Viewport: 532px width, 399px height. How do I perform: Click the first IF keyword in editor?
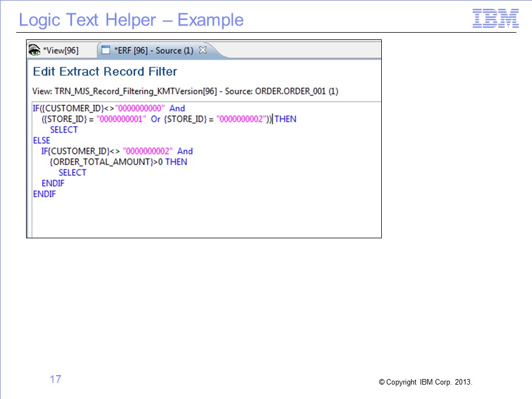coord(36,108)
